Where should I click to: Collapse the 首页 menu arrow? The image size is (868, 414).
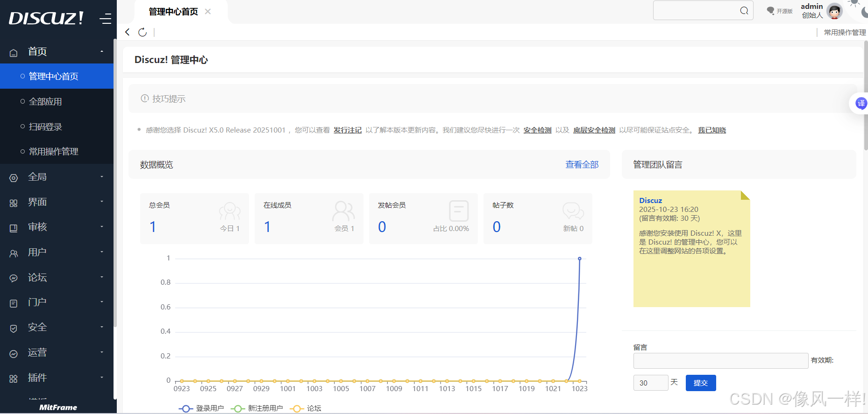click(x=102, y=51)
